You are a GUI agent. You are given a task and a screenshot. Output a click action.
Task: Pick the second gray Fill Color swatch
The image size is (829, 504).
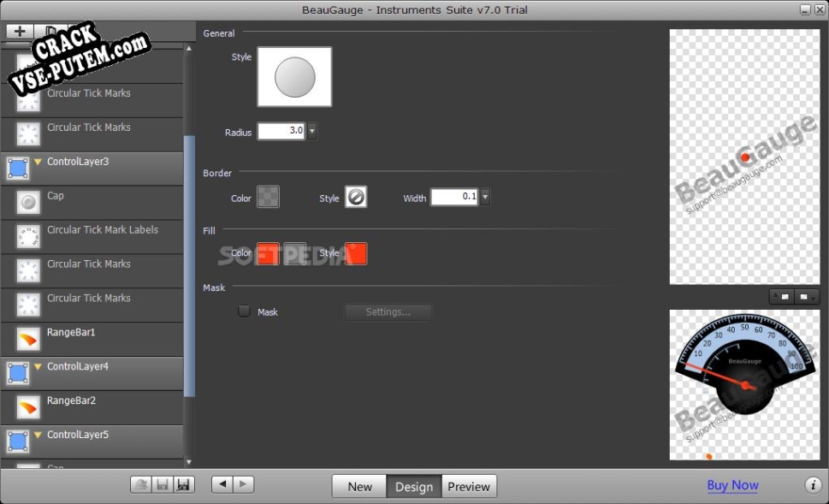coord(294,253)
